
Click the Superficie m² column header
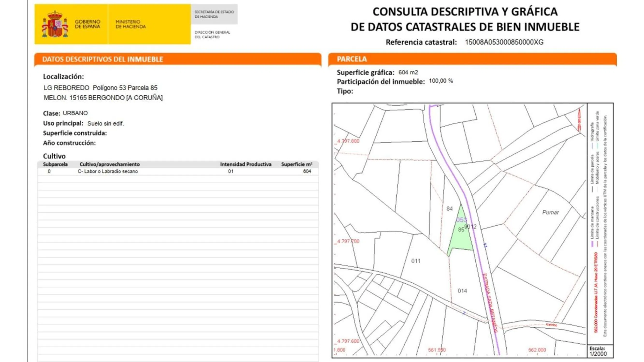coord(296,164)
